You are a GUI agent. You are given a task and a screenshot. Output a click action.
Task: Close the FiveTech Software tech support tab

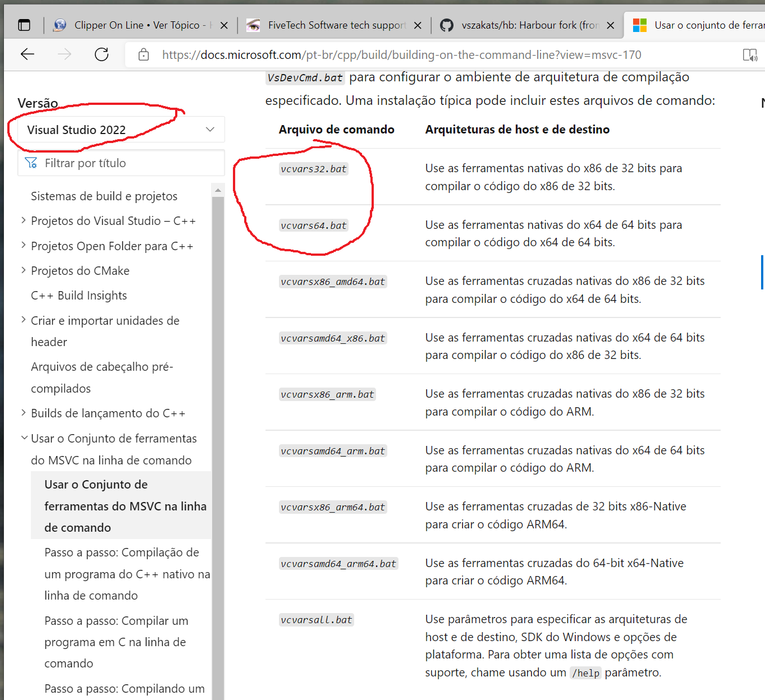pos(418,25)
